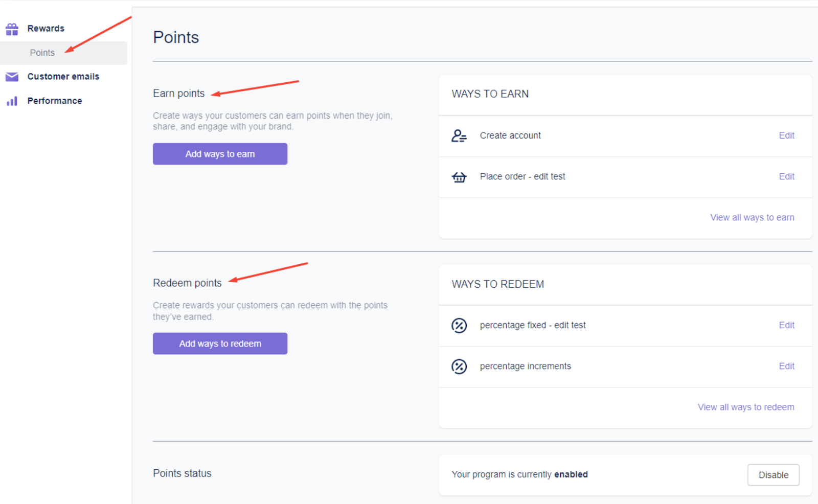The image size is (818, 504).
Task: Open View all ways to earn
Action: coord(752,217)
